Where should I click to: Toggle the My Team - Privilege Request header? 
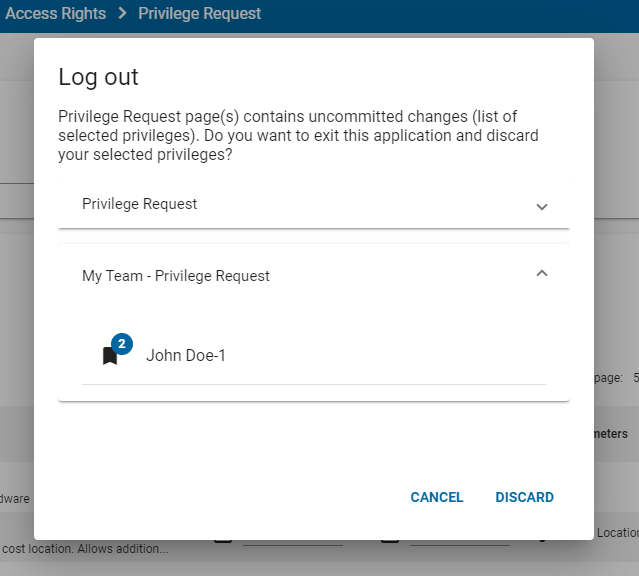(x=176, y=276)
